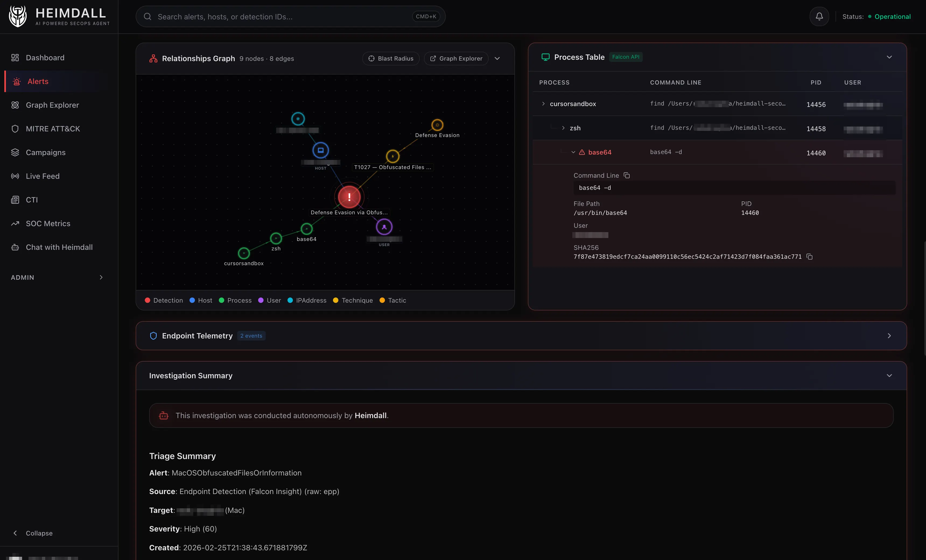The image size is (926, 560).
Task: Copy the Command Line value with its copy icon
Action: pos(627,175)
